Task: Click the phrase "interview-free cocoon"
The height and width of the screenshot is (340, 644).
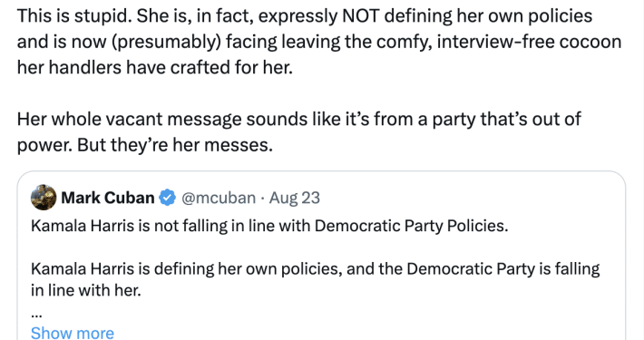Action: pyautogui.click(x=529, y=42)
